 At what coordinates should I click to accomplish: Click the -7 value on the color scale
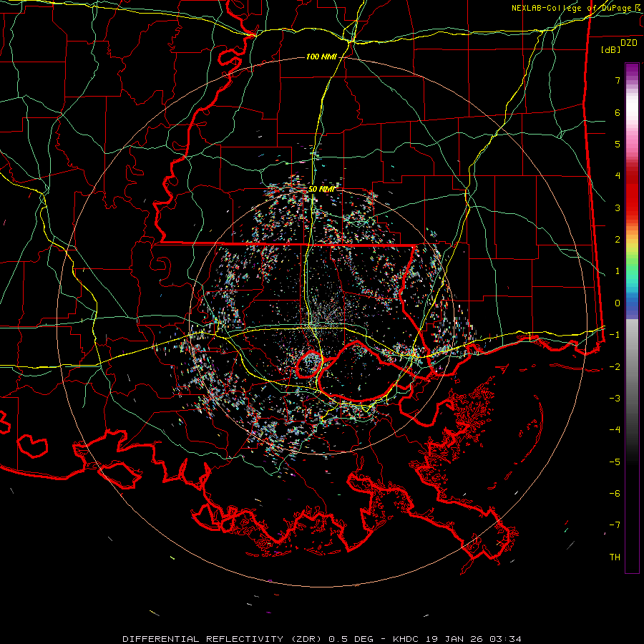(x=615, y=525)
